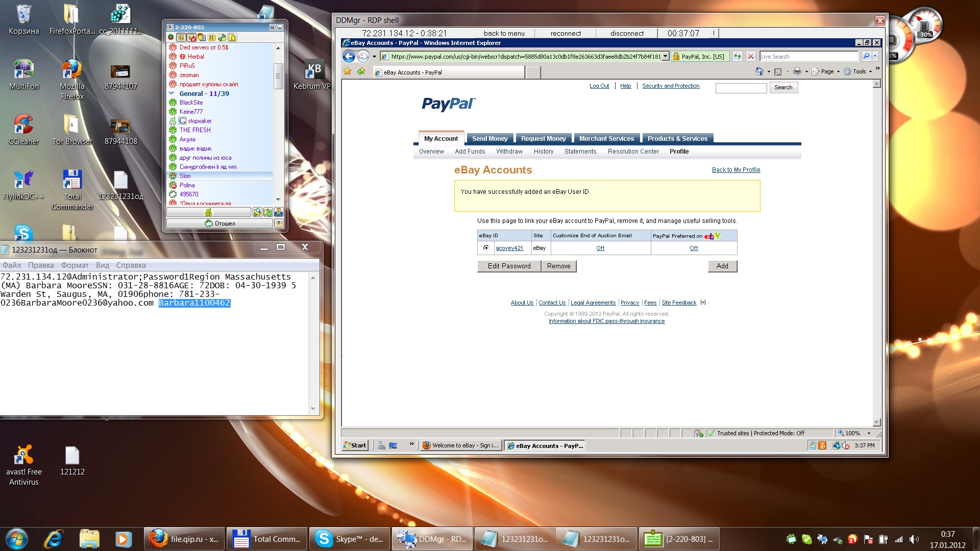Click the Off link under Customize End of Auction Email
The image size is (980, 551).
pyautogui.click(x=600, y=248)
